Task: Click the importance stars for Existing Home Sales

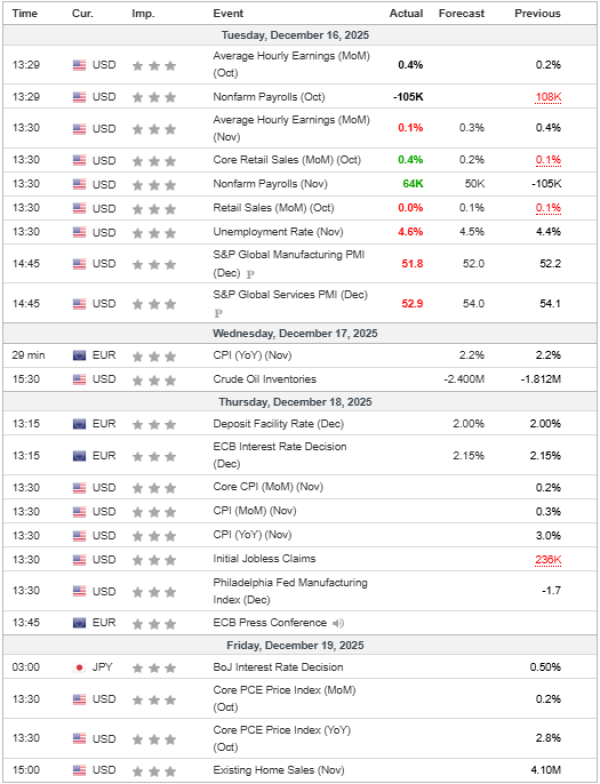Action: [155, 770]
